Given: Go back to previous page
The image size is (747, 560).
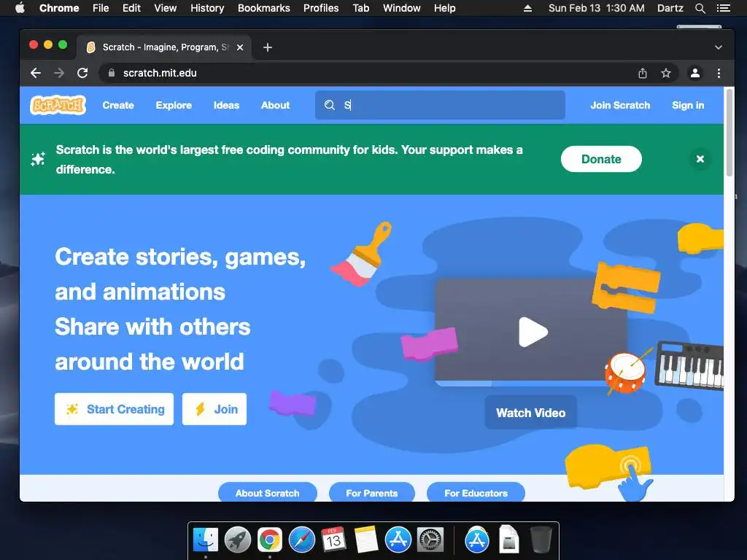Looking at the screenshot, I should (x=36, y=73).
